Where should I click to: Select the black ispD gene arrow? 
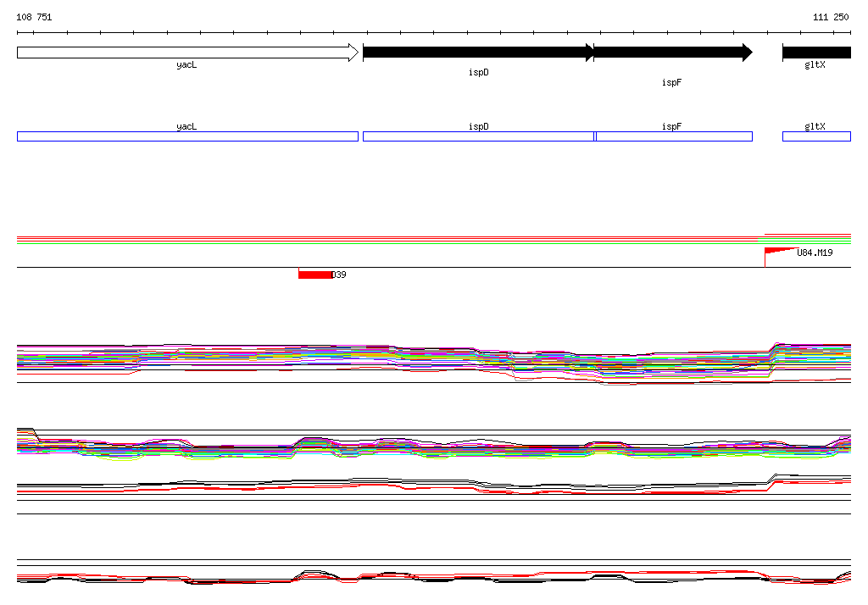[478, 53]
